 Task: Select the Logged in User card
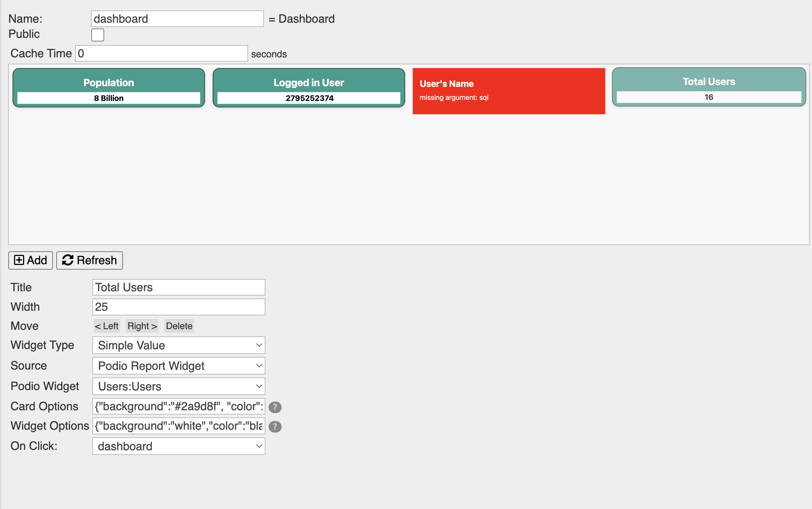click(309, 88)
